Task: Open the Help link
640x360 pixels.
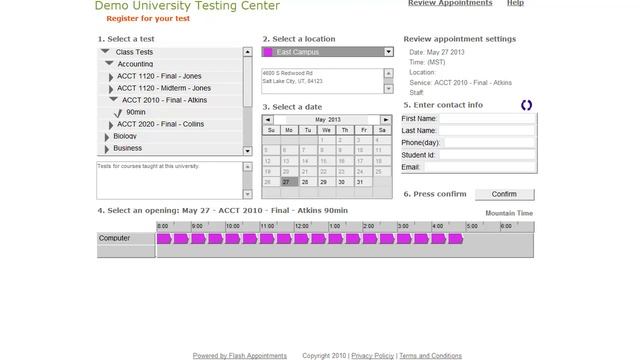Action: 516,3
